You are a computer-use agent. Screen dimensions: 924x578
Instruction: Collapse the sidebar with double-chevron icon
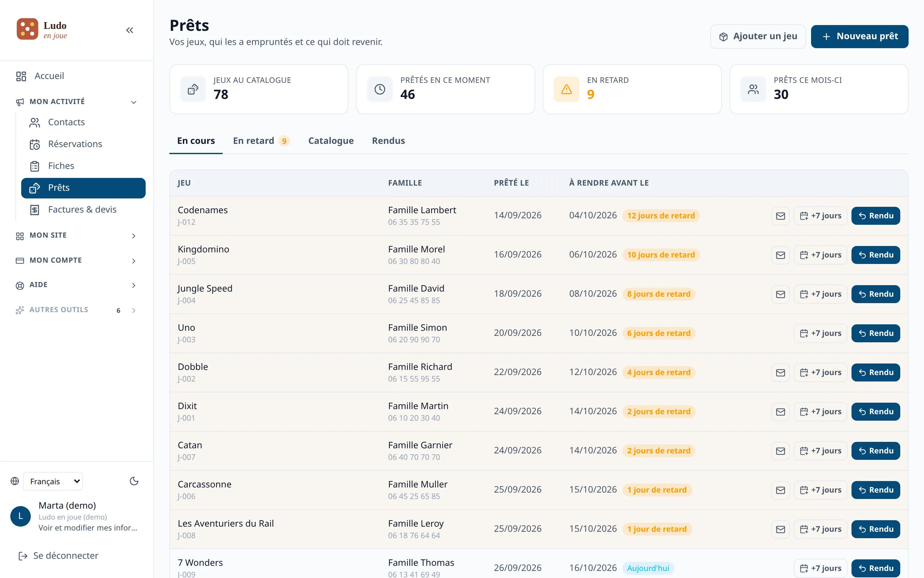pyautogui.click(x=129, y=30)
